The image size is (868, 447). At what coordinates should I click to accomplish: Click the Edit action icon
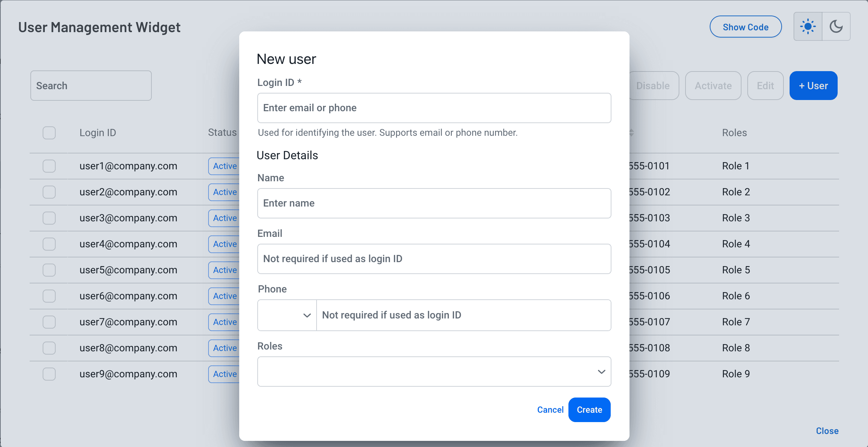coord(765,86)
